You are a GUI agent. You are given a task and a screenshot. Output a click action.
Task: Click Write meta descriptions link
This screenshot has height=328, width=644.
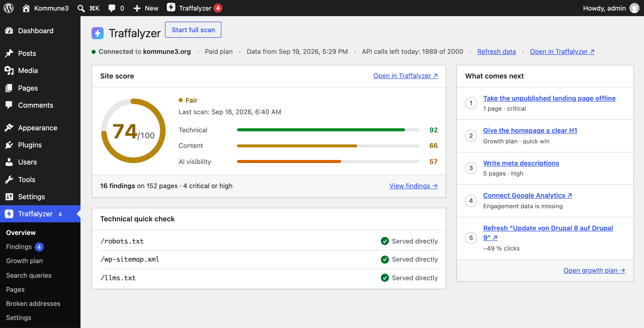[521, 163]
